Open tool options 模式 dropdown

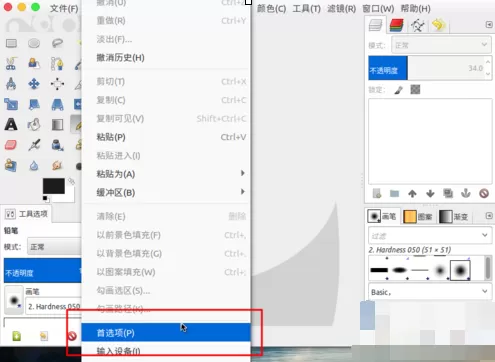pyautogui.click(x=54, y=247)
